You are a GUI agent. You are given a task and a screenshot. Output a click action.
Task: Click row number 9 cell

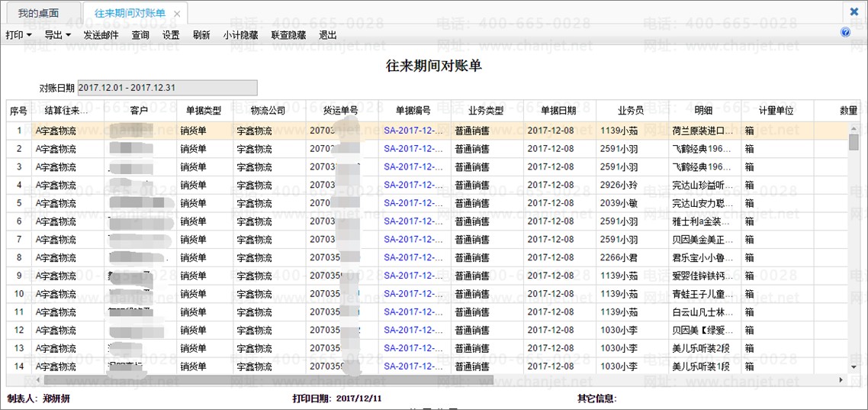coord(19,276)
